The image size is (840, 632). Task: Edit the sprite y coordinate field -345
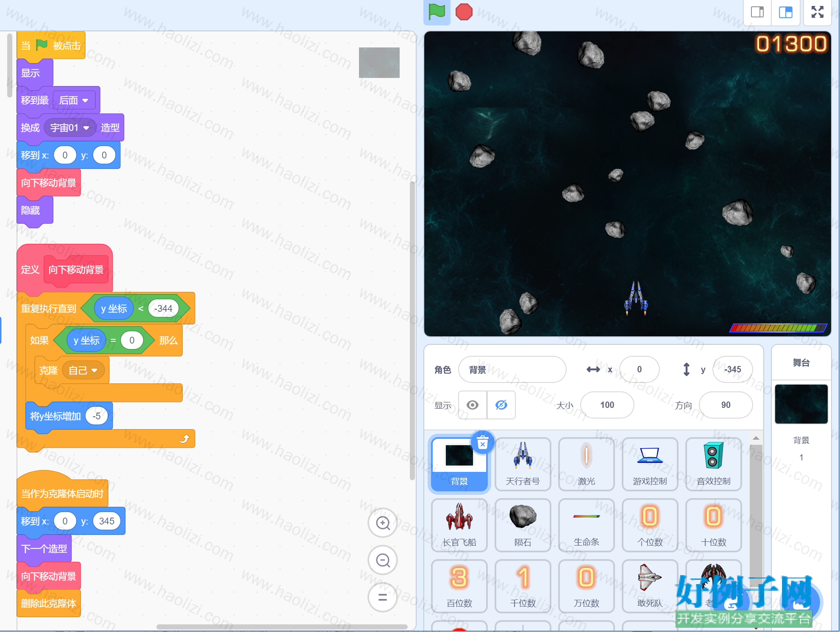pyautogui.click(x=732, y=369)
